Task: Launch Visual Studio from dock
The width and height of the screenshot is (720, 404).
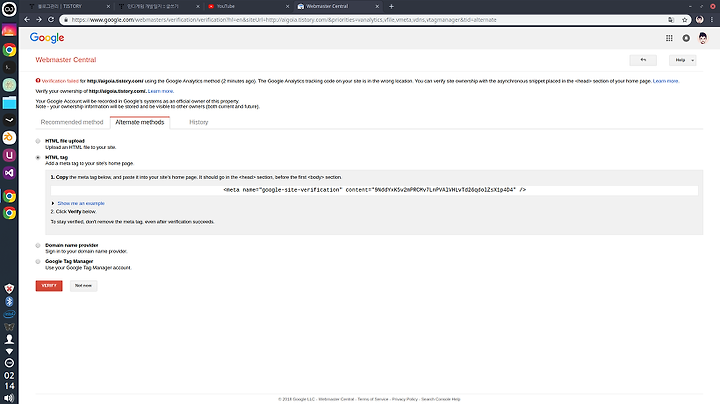Action: pos(9,173)
